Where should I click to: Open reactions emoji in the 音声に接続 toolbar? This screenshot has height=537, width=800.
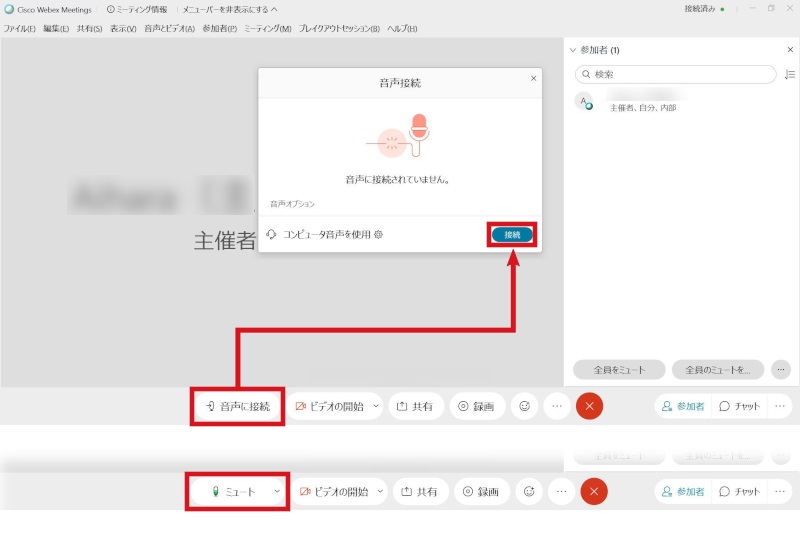tap(524, 407)
